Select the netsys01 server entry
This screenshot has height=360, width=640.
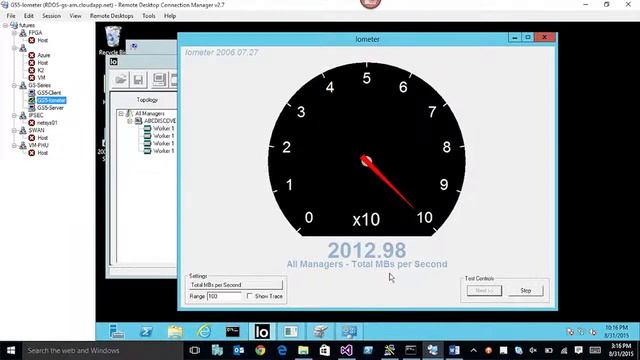47,123
